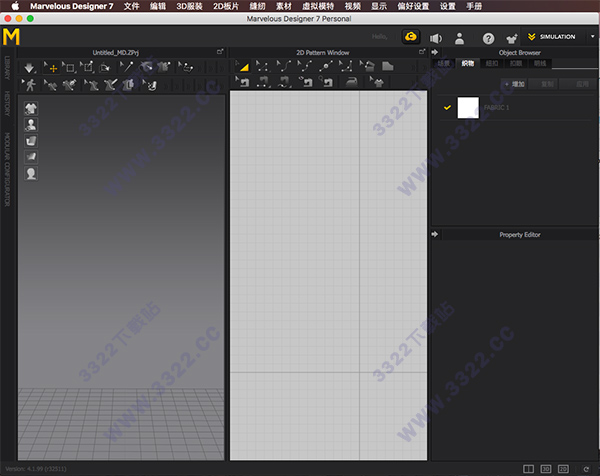Viewport: 600px width, 476px height.
Task: Click the polyline mesh tool in 3D toolbar
Action: point(186,68)
